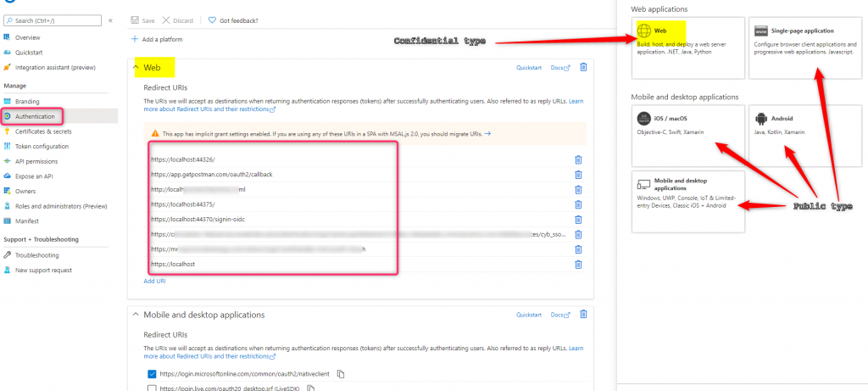Open Got feedback? link
The width and height of the screenshot is (868, 391).
(233, 20)
